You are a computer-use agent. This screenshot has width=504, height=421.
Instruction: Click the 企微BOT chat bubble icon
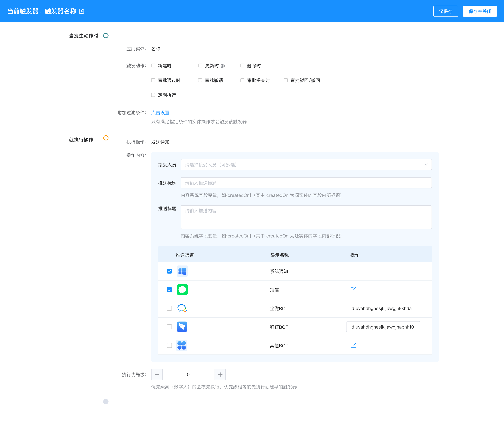182,308
